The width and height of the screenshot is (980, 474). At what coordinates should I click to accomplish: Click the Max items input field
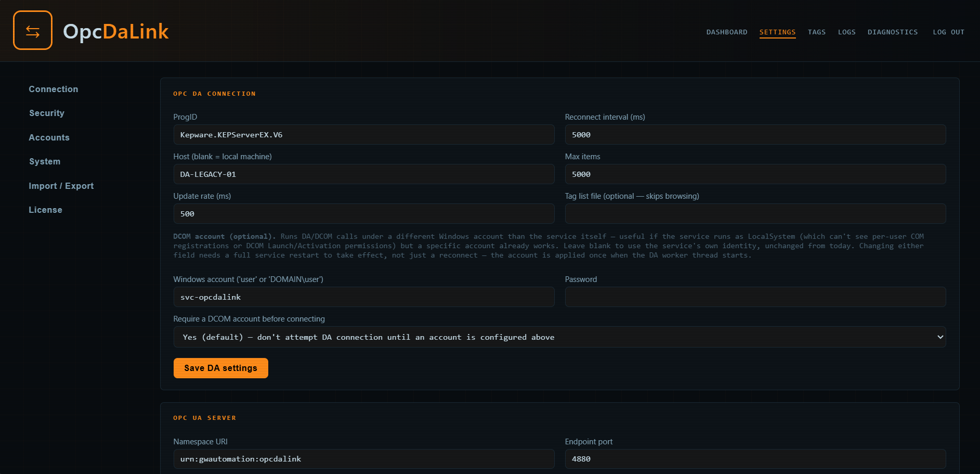click(755, 174)
